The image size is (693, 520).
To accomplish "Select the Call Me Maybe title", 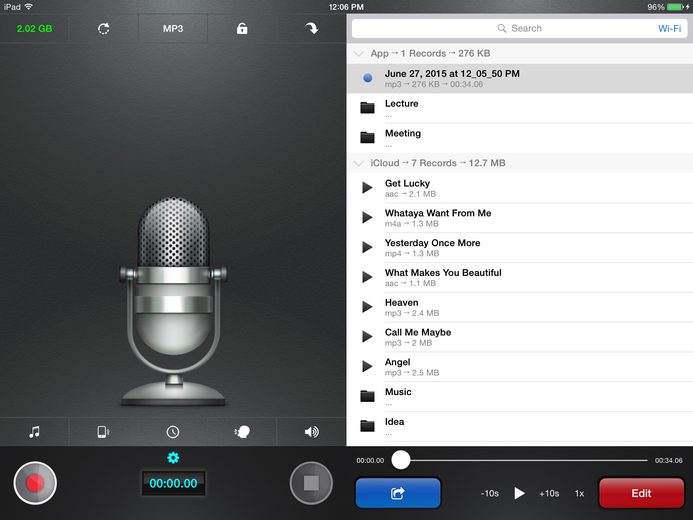I will click(418, 333).
